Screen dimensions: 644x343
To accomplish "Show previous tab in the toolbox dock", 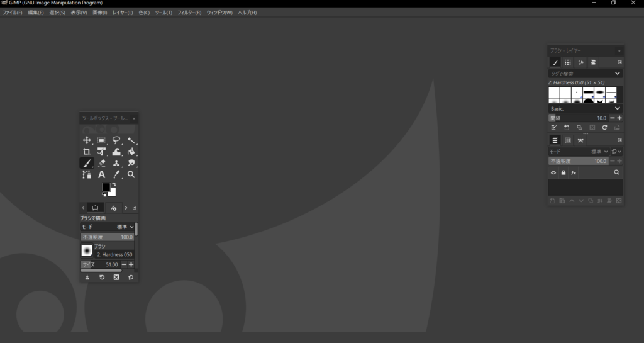I will (83, 208).
